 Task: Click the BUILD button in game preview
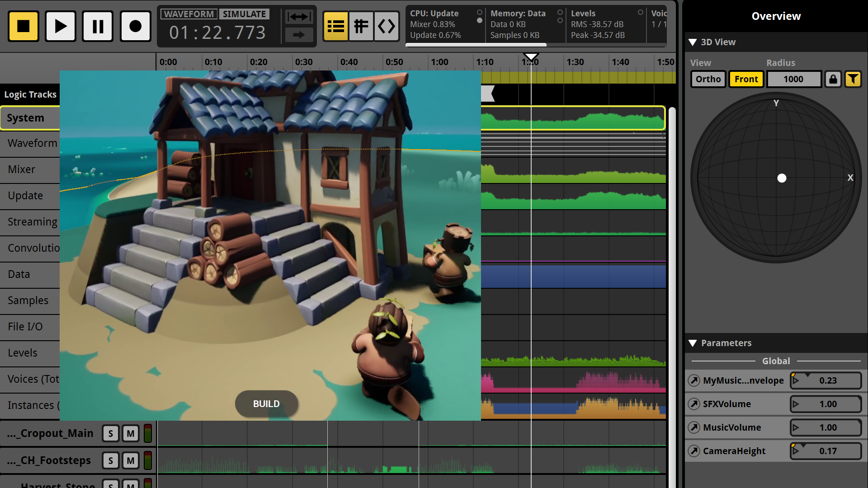tap(266, 404)
